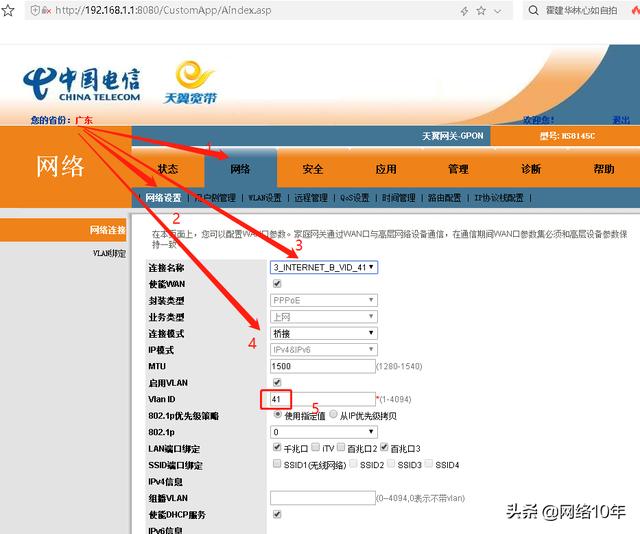Open the 诊断 main tab
The height and width of the screenshot is (534, 640).
click(x=531, y=169)
